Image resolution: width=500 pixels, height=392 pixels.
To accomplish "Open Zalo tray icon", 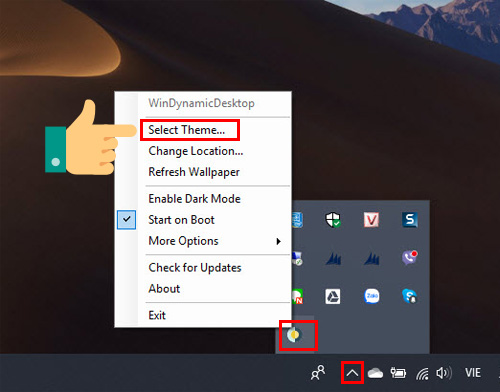I will 372,296.
